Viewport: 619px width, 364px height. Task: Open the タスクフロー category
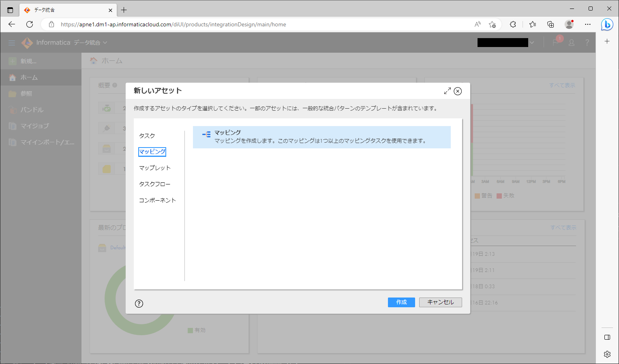pos(155,184)
